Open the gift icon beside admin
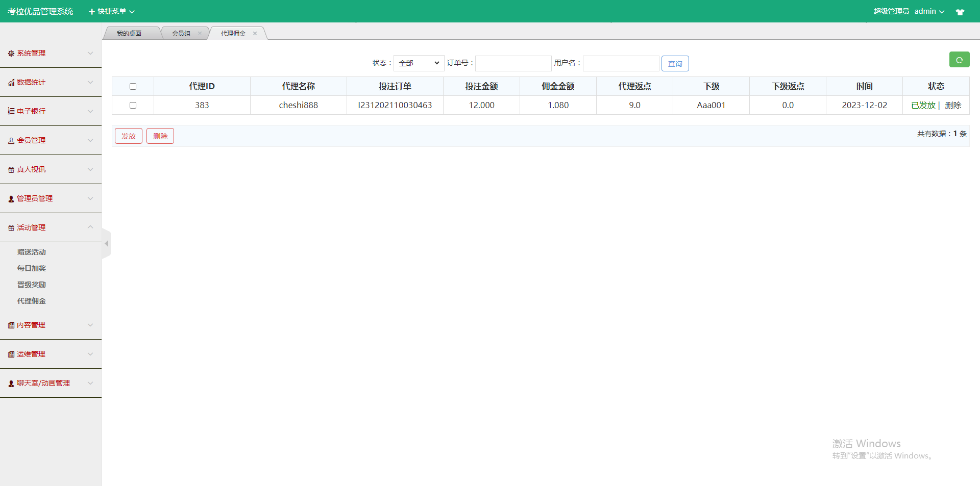Screen dimensions: 980x486 tap(960, 11)
